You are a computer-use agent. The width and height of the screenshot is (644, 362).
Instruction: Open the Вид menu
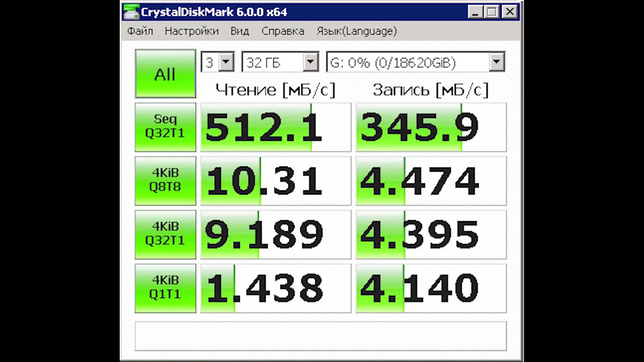coord(240,31)
